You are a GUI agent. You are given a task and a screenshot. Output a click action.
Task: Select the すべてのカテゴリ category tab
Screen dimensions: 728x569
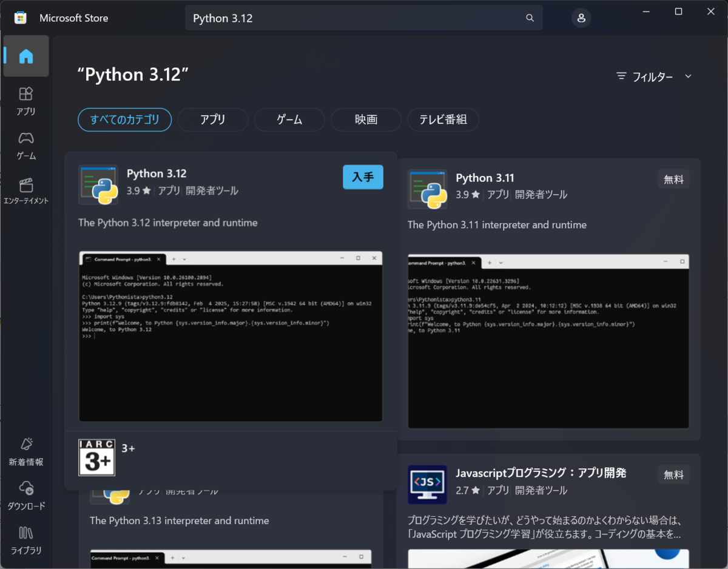coord(125,120)
